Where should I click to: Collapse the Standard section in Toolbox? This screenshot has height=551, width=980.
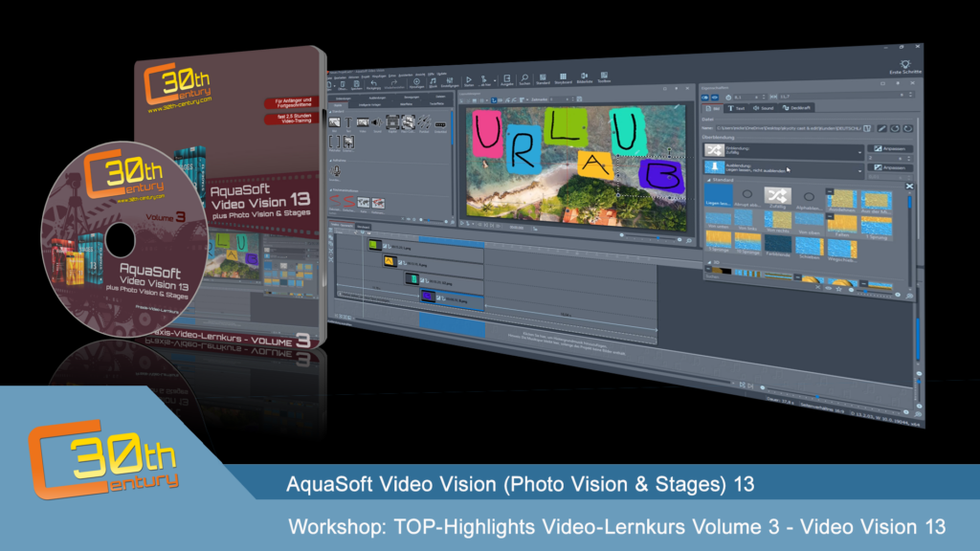point(330,112)
